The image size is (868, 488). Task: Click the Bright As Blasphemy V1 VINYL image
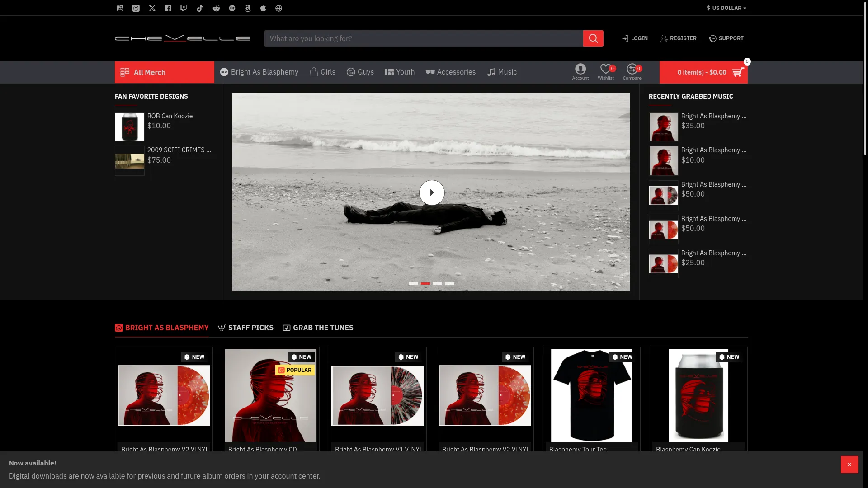point(378,396)
